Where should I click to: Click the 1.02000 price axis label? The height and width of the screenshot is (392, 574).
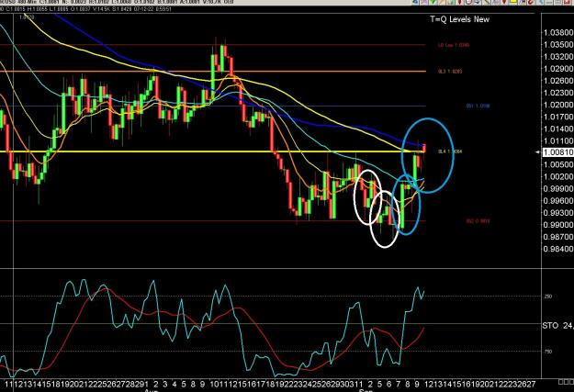point(558,105)
